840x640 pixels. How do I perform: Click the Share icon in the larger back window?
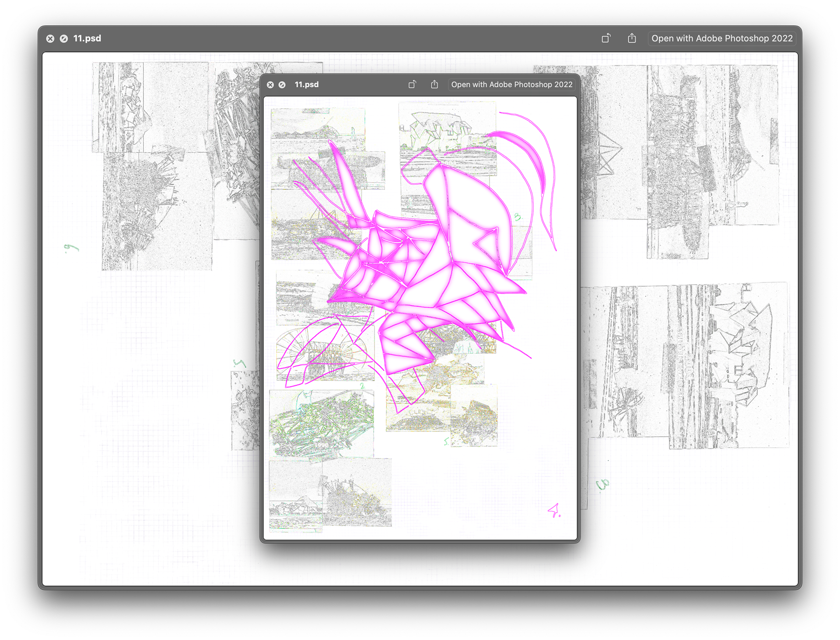point(632,38)
